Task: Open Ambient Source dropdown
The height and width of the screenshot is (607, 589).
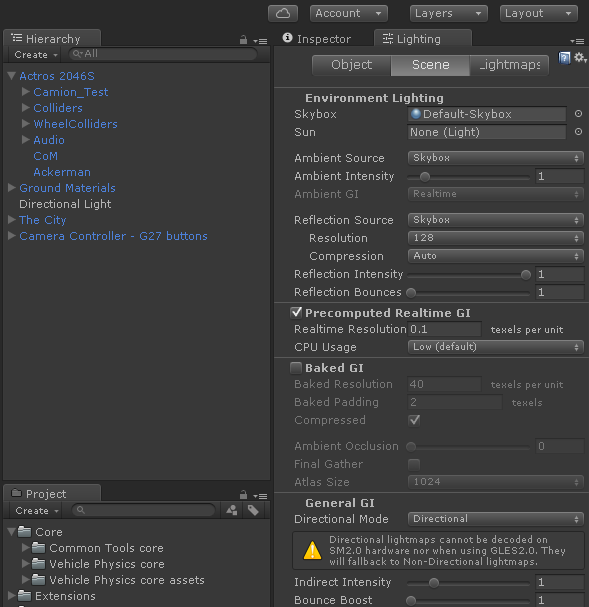Action: (495, 158)
